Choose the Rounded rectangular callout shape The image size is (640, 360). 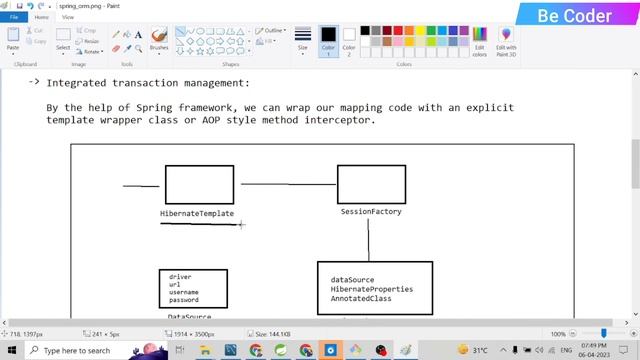(x=220, y=51)
